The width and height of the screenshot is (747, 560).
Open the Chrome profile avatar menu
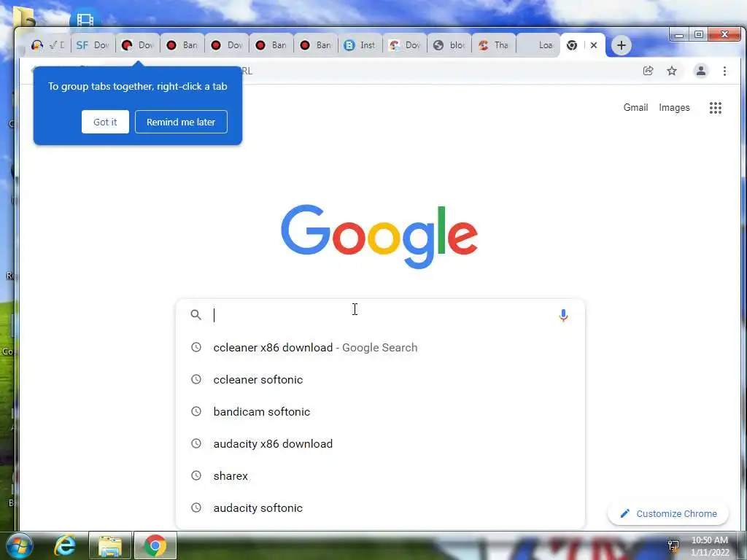(x=701, y=71)
